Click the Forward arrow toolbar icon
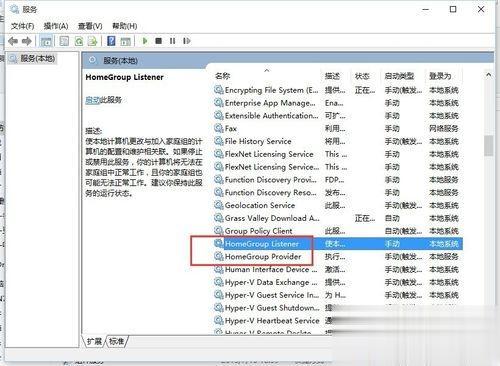Screen dimensions: 500x366 tap(27, 41)
